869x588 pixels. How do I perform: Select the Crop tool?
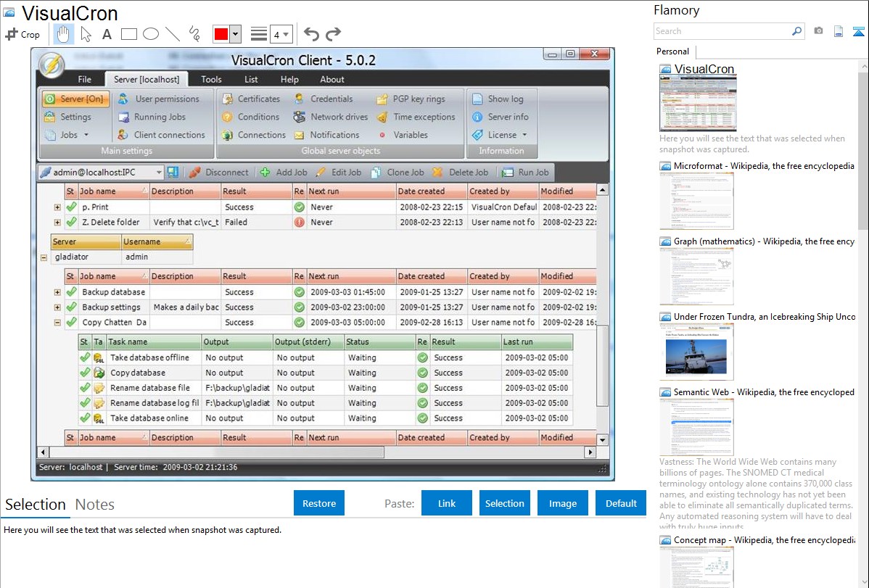click(x=22, y=34)
